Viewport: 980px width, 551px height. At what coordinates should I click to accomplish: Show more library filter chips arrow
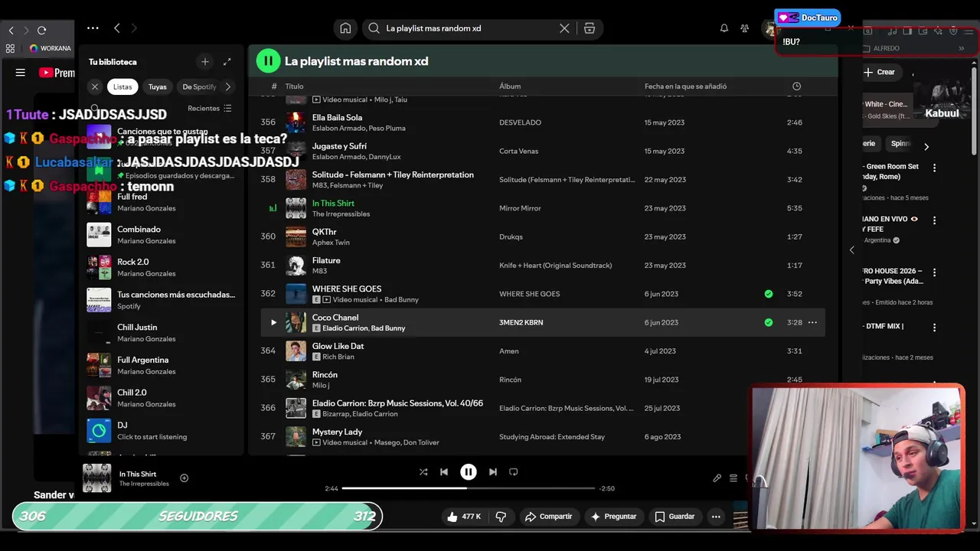227,86
